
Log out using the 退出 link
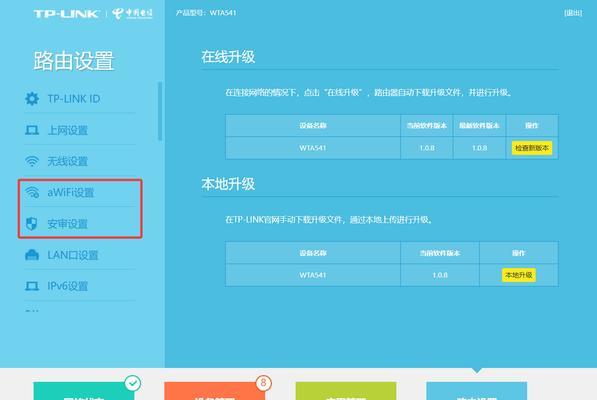[x=573, y=13]
